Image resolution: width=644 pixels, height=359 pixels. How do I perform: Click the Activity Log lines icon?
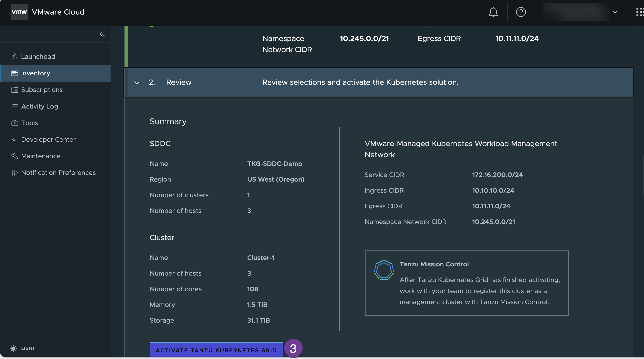tap(15, 106)
